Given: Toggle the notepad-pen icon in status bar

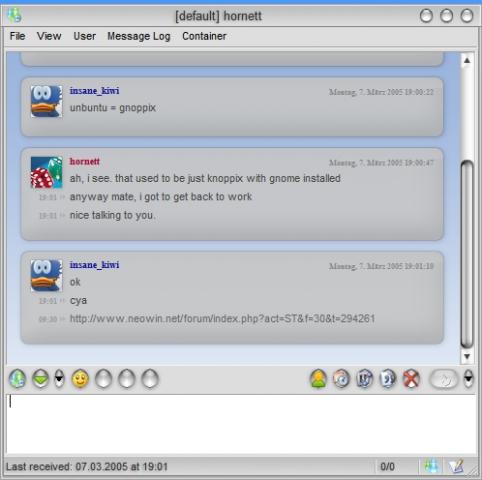Looking at the screenshot, I should [x=456, y=466].
